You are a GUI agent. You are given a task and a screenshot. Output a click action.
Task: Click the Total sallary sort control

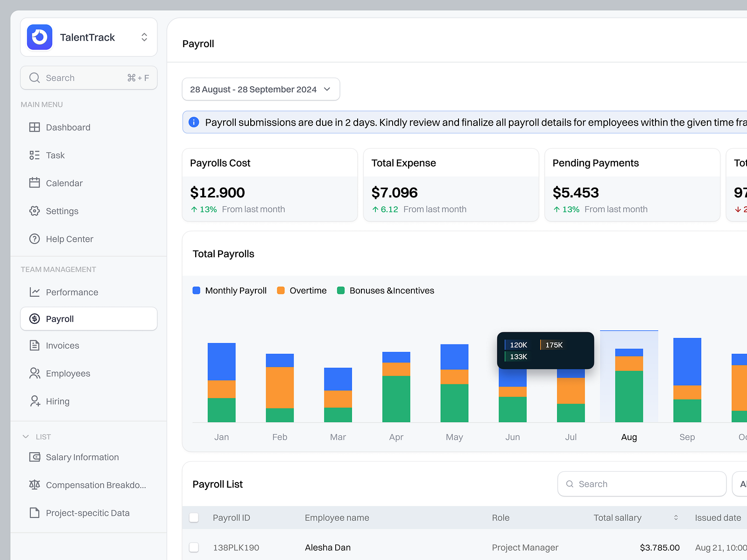click(676, 518)
